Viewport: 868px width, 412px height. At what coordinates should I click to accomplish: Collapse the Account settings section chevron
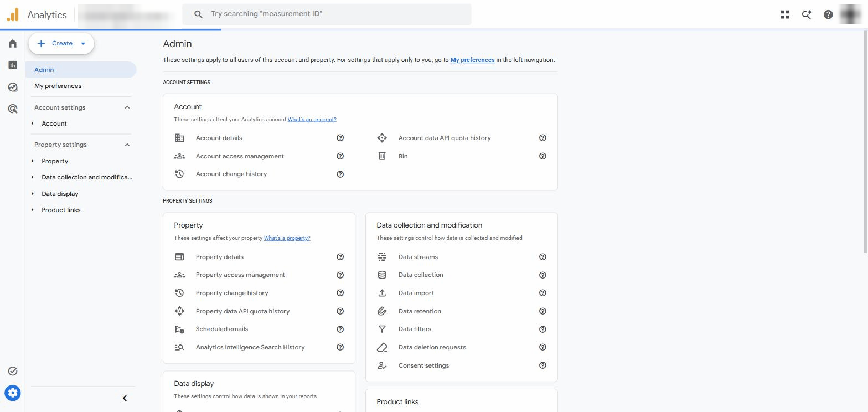[127, 107]
